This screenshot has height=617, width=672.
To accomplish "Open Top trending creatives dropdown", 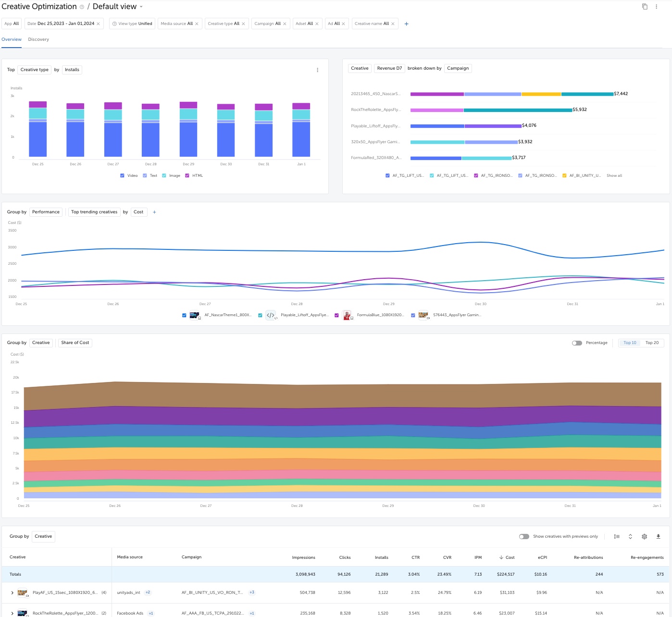I will pyautogui.click(x=94, y=212).
